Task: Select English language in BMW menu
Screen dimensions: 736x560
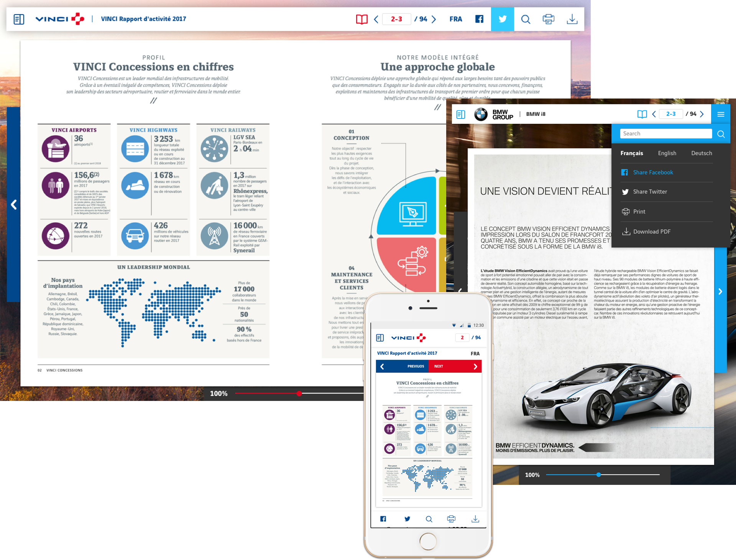Action: (x=667, y=153)
